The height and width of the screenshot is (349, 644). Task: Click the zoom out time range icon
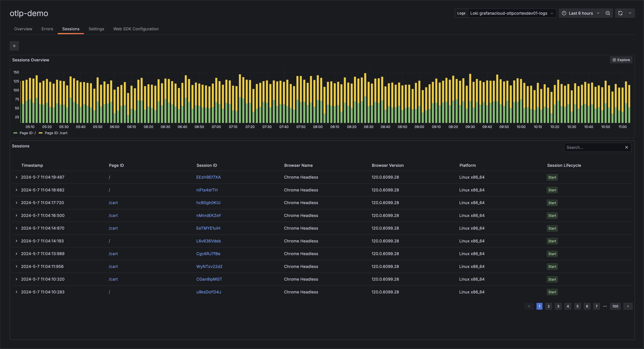pyautogui.click(x=608, y=13)
